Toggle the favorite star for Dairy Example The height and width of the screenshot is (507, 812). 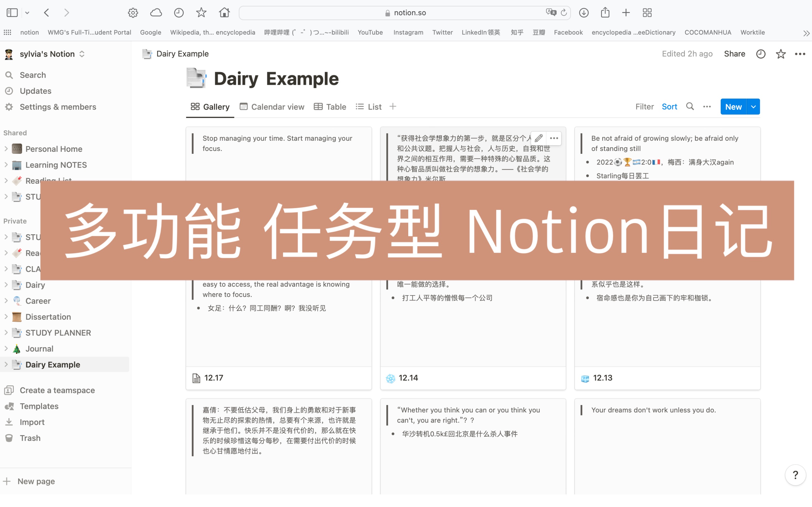(780, 54)
